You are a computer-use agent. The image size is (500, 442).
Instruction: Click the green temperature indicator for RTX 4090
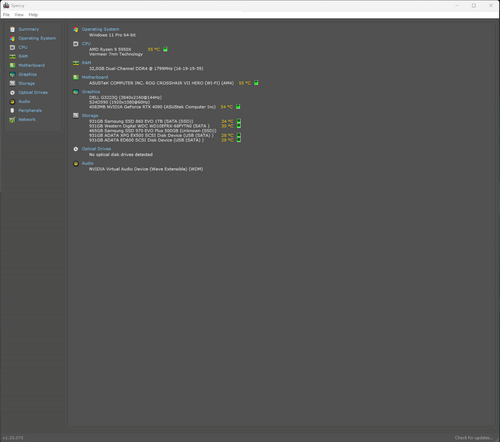pos(238,107)
